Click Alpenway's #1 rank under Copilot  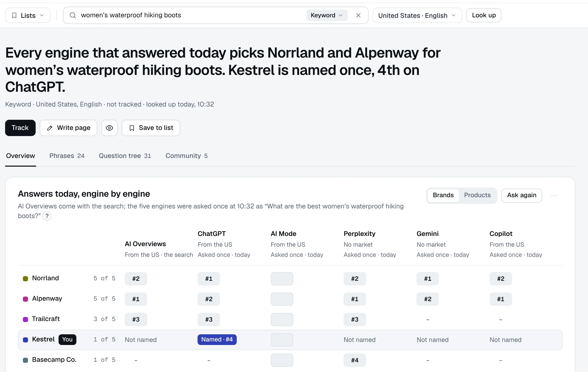pos(501,299)
